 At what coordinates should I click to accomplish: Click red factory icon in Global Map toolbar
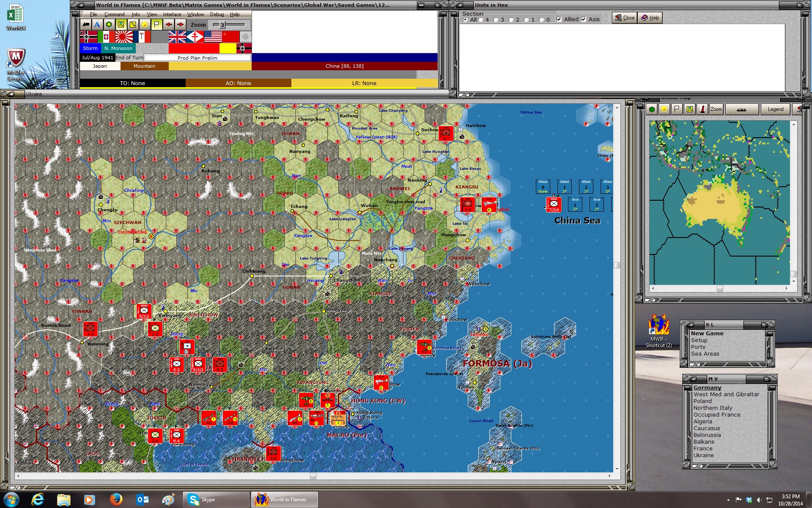[702, 109]
